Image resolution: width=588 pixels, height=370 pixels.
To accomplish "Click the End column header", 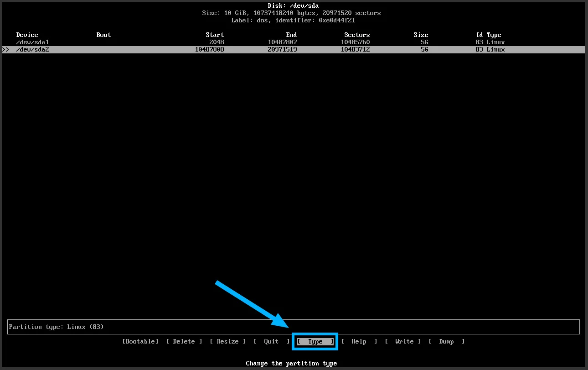I will point(291,35).
